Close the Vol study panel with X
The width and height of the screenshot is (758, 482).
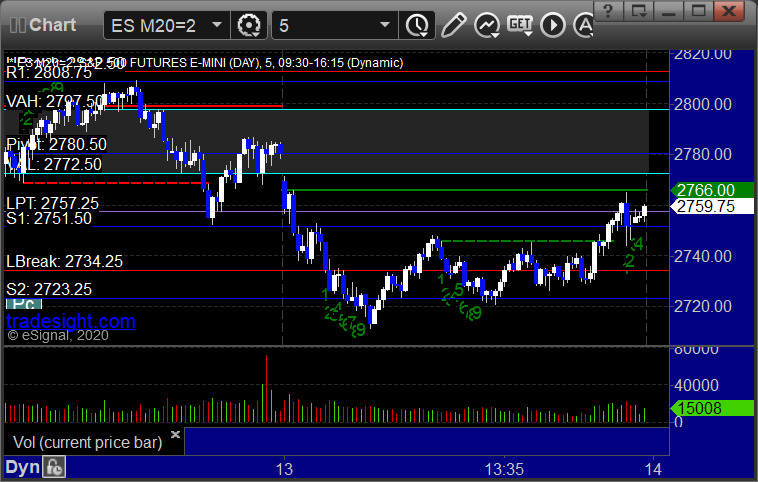click(x=175, y=434)
